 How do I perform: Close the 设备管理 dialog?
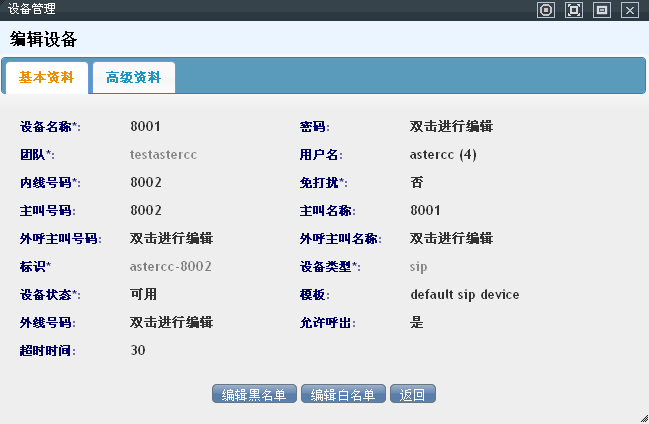629,10
